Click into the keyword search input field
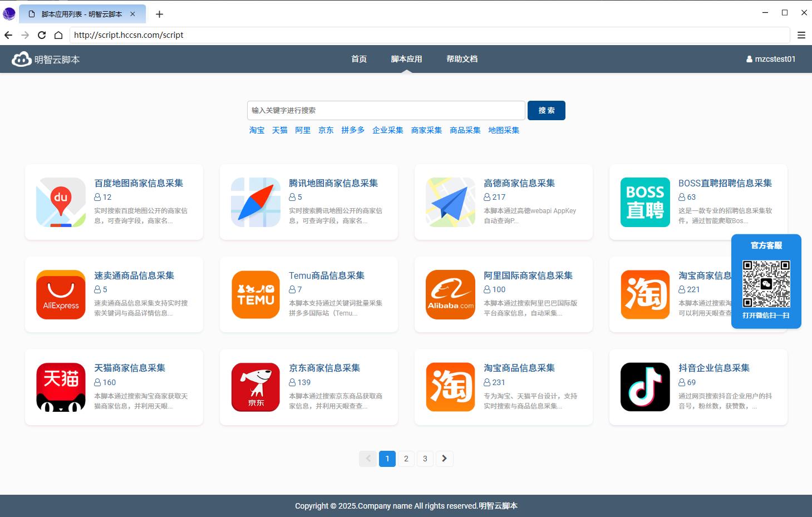 click(x=386, y=110)
